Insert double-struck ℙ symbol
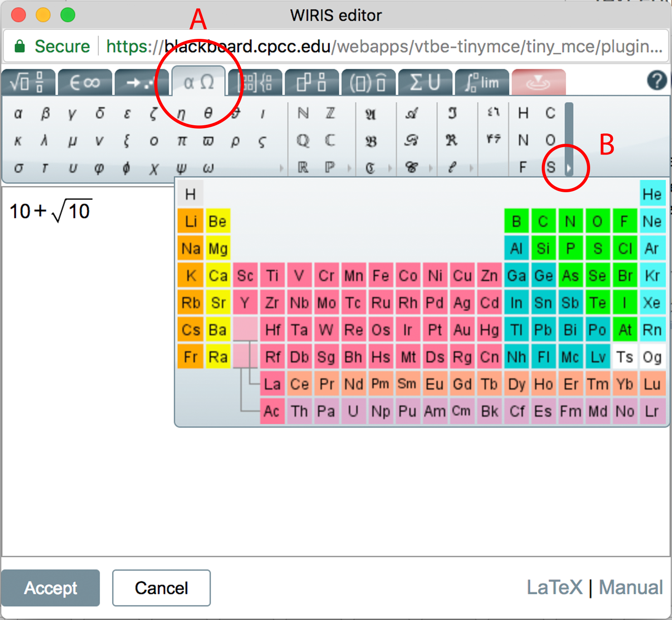 click(x=330, y=168)
